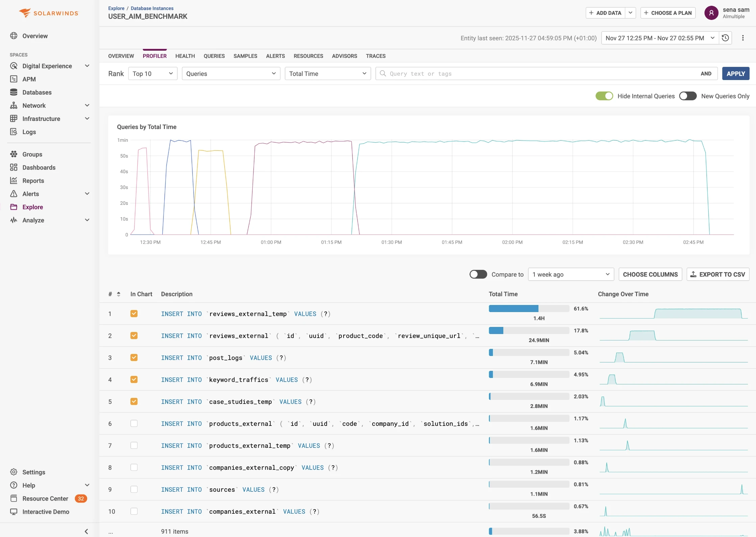Switch to the TRACES tab
This screenshot has width=756, height=537.
tap(376, 56)
